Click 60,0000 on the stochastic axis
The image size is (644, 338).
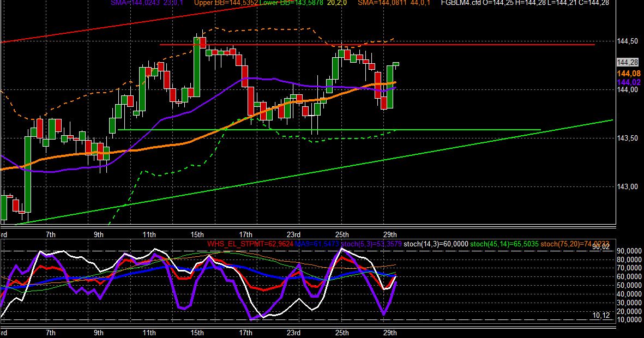point(629,276)
